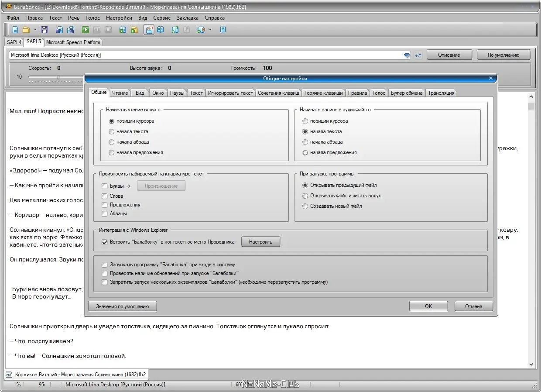Click the Stop reading icon
This screenshot has height=392, width=541.
[108, 30]
